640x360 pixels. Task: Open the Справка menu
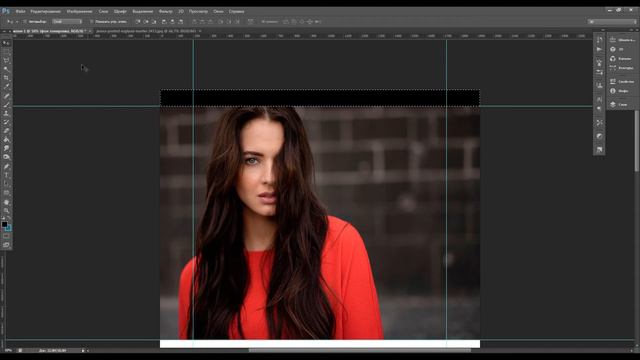[236, 11]
